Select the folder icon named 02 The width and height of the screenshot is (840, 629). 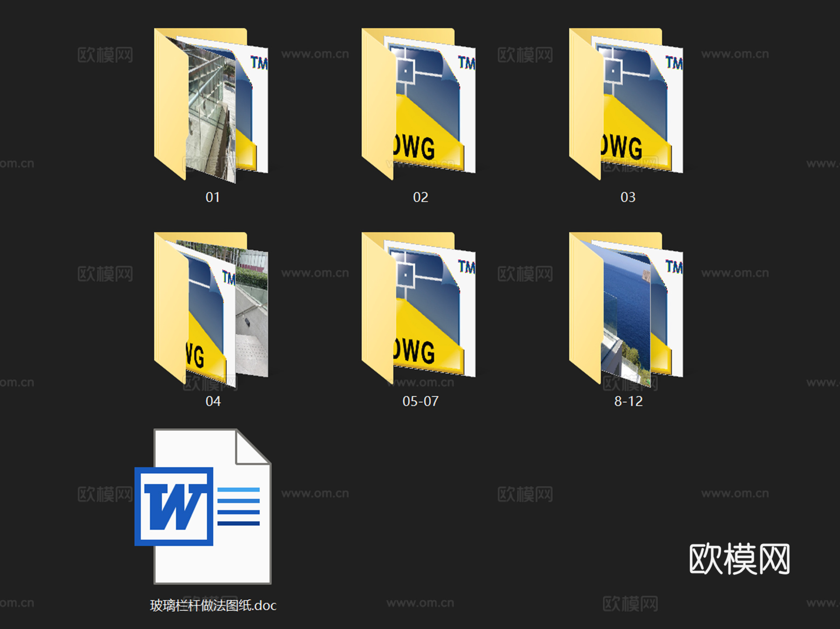pyautogui.click(x=419, y=104)
